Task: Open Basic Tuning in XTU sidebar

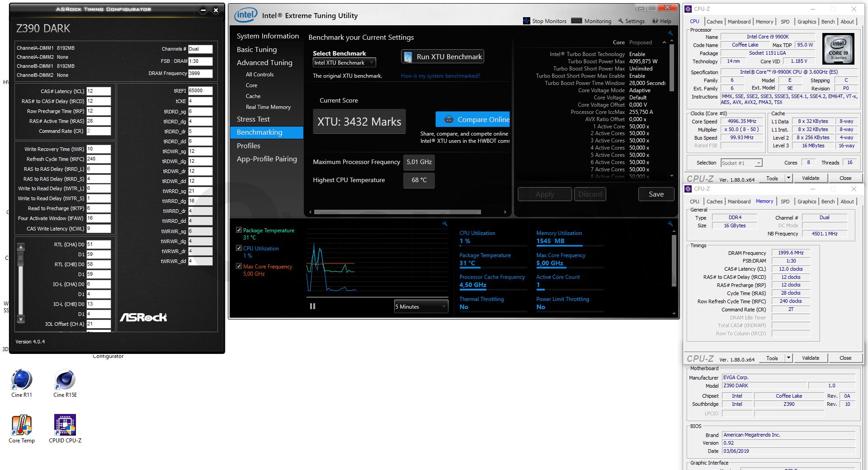Action: coord(257,50)
